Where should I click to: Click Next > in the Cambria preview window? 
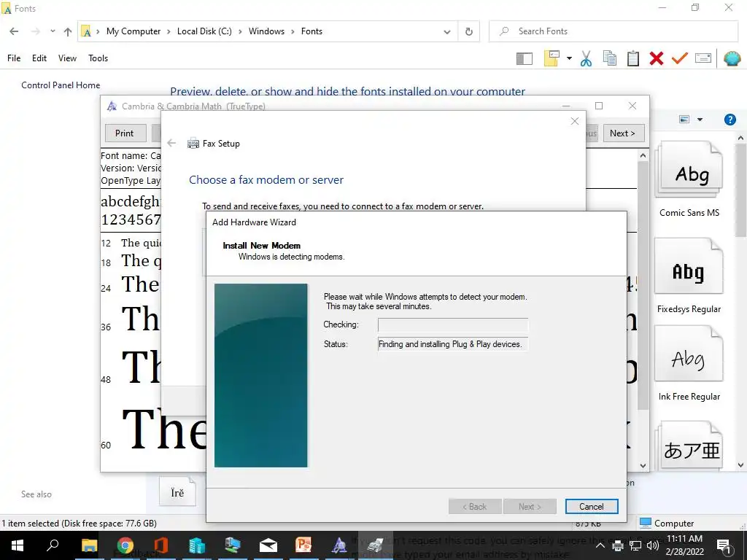(623, 133)
